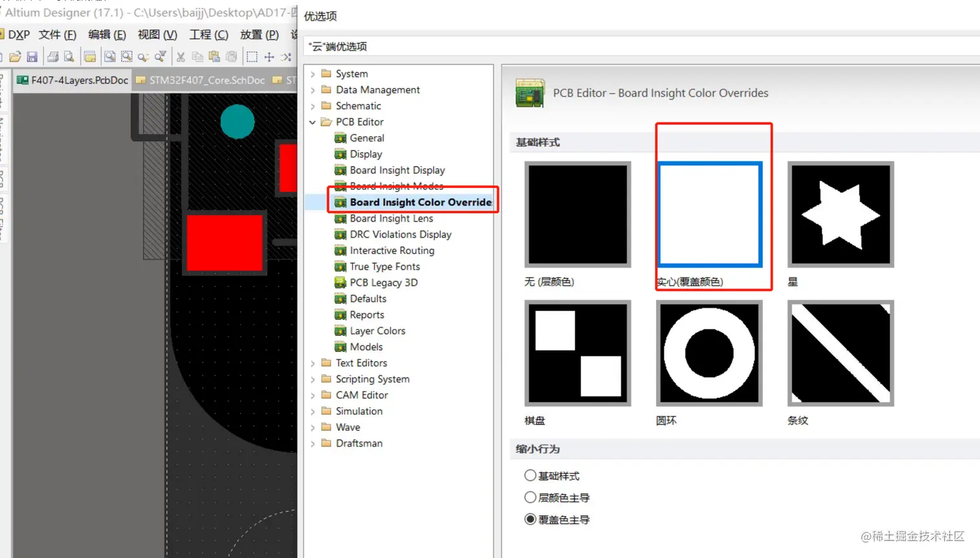980x558 pixels.
Task: Select the 棋盘 checkerboard pattern thumbnail
Action: point(577,353)
